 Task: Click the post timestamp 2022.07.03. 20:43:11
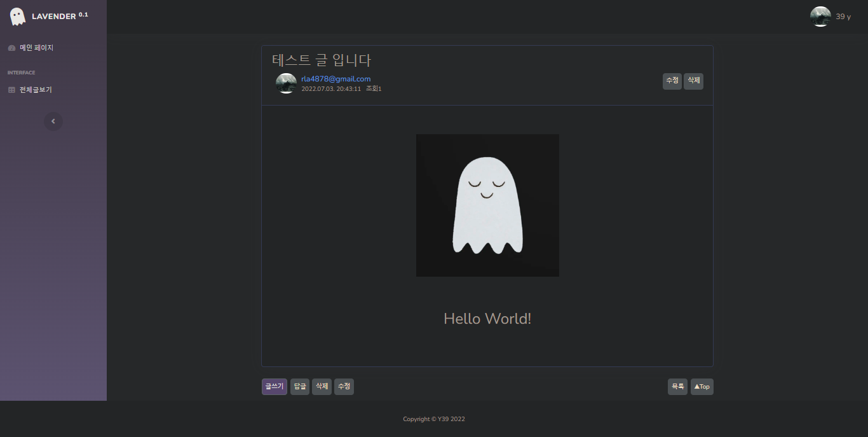tap(331, 89)
